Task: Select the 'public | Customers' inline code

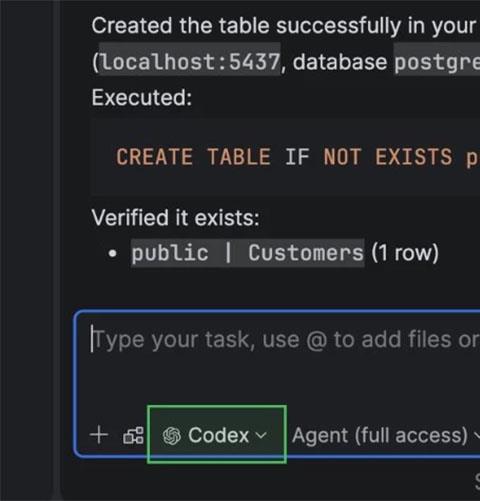Action: tap(247, 253)
